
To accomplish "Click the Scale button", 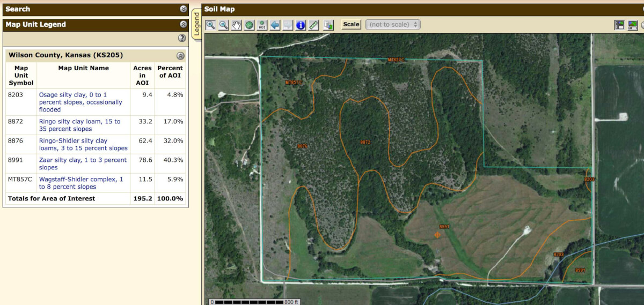I will point(351,24).
